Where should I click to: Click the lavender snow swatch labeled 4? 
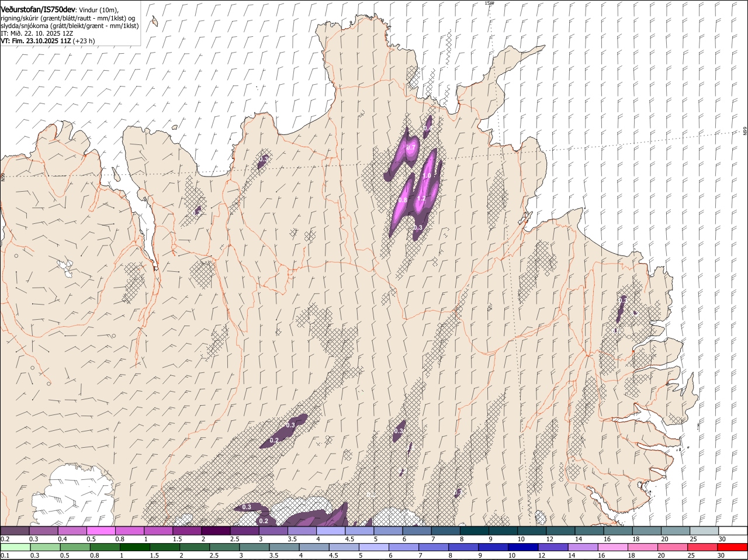pyautogui.click(x=331, y=531)
